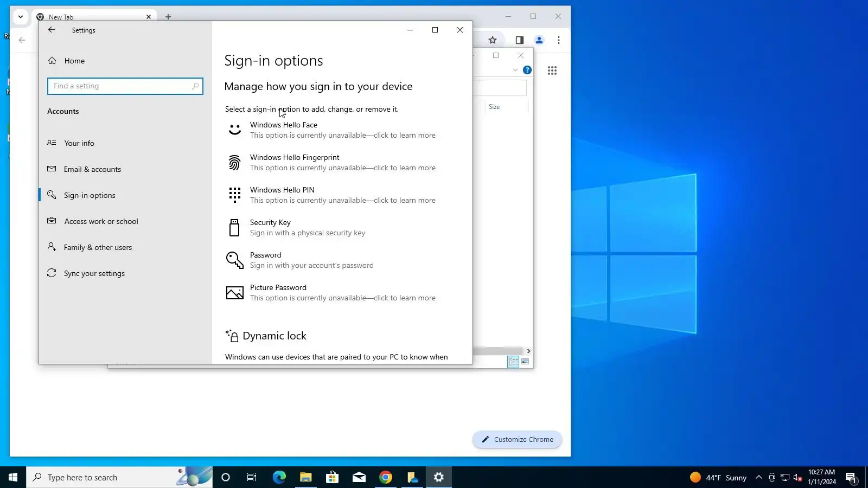Open File Explorer from taskbar
Image resolution: width=868 pixels, height=488 pixels.
pyautogui.click(x=305, y=477)
